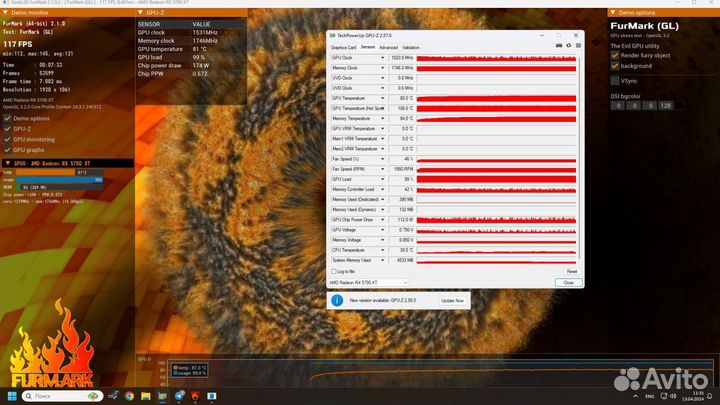Open GPU Clock sensor dropdown

(382, 58)
